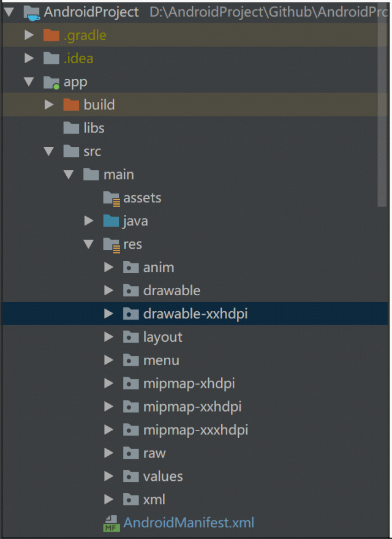This screenshot has width=392, height=539.
Task: Click the AndroidManifest.xml file icon
Action: pyautogui.click(x=112, y=522)
